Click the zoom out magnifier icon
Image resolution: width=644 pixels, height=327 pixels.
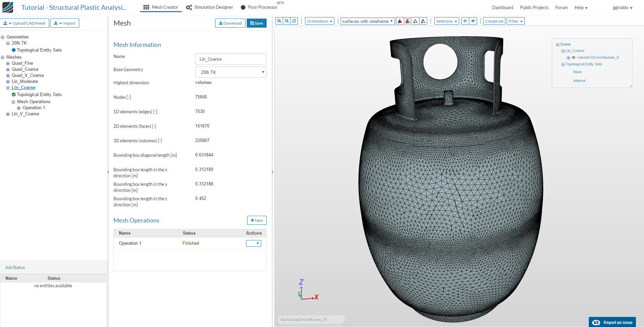tap(287, 21)
